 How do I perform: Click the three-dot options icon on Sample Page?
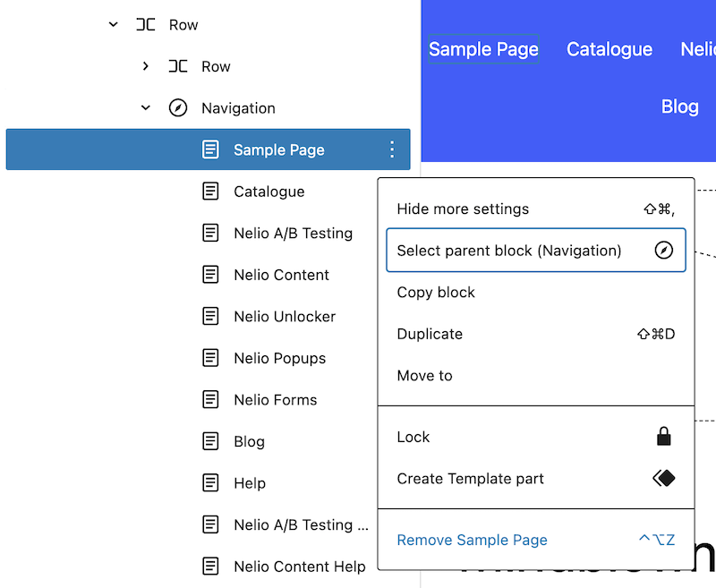click(392, 149)
